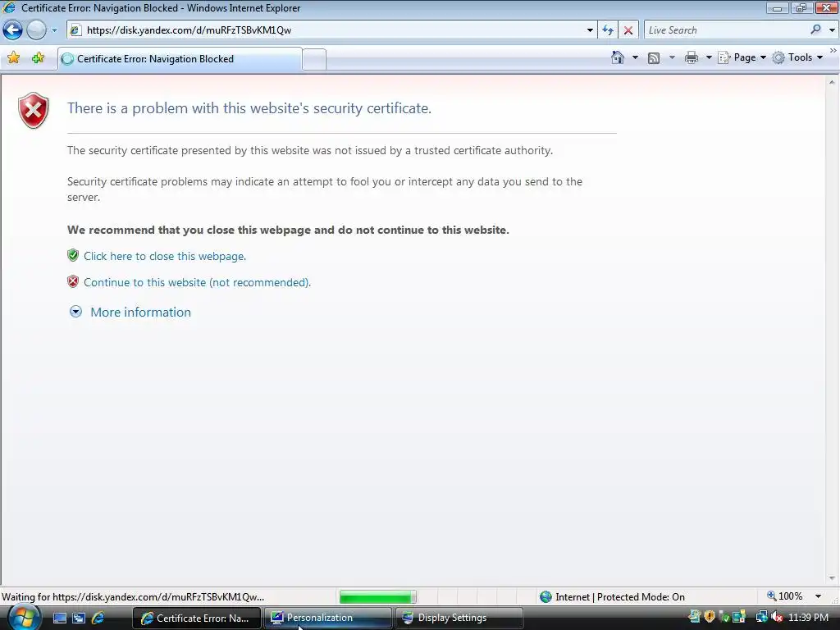Click Switch between windows quick launch icon
Viewport: 840px width, 630px height.
79,619
